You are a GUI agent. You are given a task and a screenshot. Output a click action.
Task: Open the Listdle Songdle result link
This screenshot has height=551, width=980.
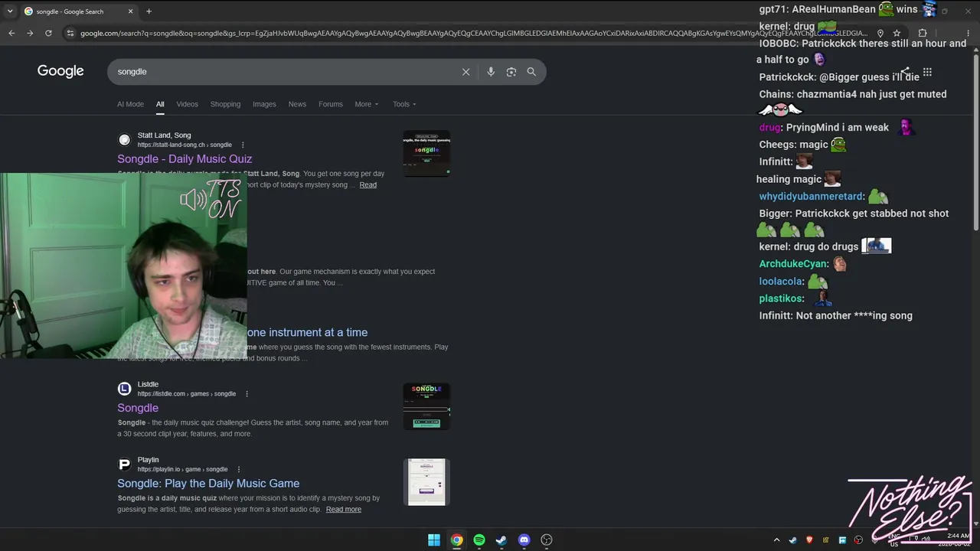point(138,408)
